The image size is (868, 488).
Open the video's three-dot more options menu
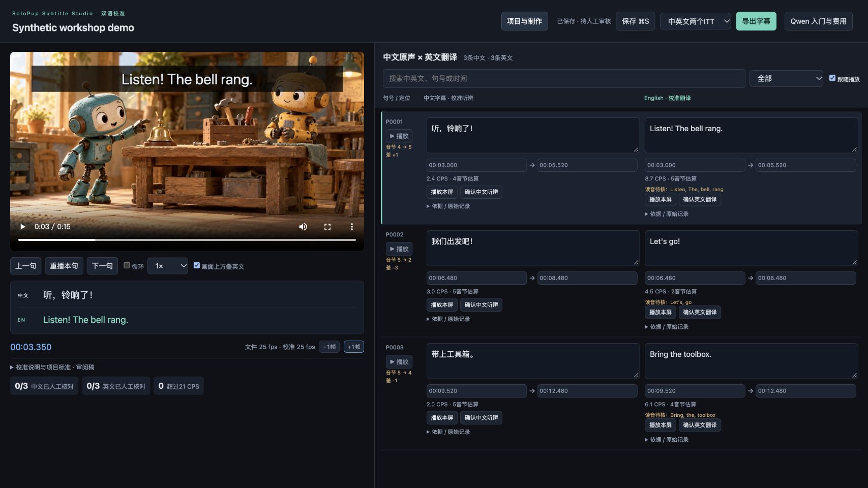[x=352, y=227]
